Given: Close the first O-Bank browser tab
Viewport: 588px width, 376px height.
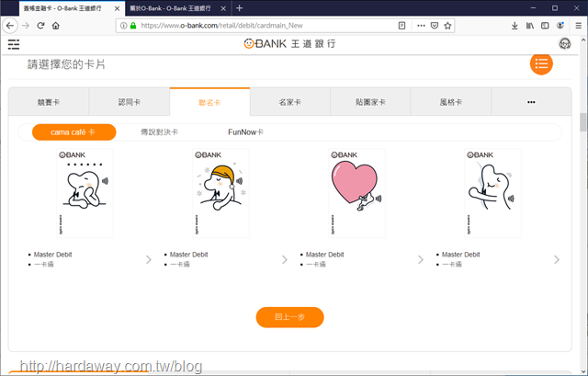Looking at the screenshot, I should 117,8.
